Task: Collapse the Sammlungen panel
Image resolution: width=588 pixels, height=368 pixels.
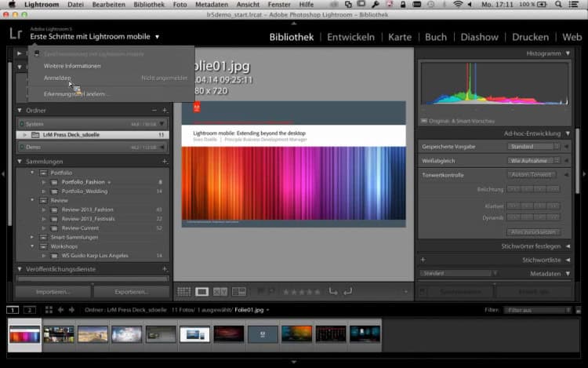Action: [x=20, y=162]
